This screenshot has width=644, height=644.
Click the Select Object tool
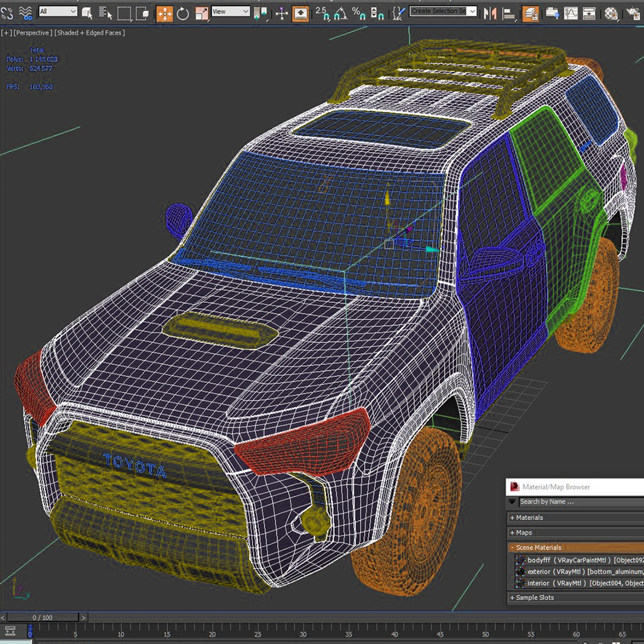pyautogui.click(x=87, y=13)
